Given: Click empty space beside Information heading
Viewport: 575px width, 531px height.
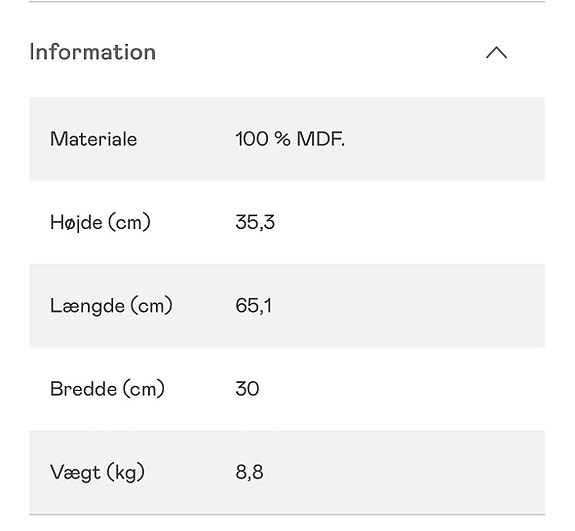Looking at the screenshot, I should [x=319, y=52].
